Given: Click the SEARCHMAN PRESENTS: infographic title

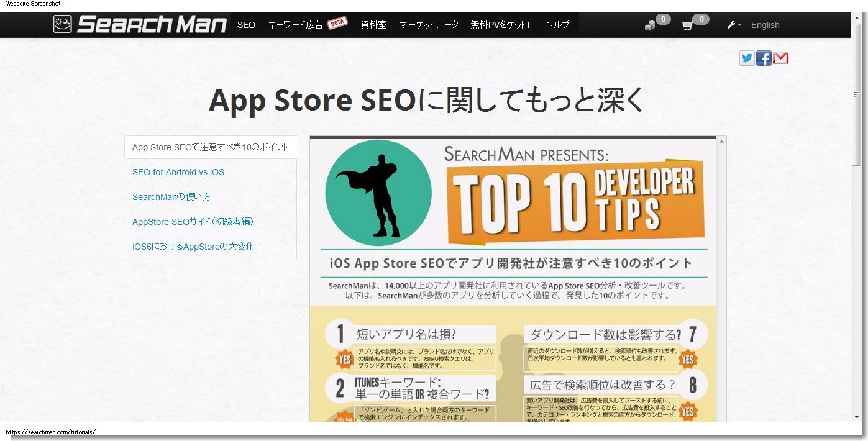Looking at the screenshot, I should pyautogui.click(x=526, y=153).
